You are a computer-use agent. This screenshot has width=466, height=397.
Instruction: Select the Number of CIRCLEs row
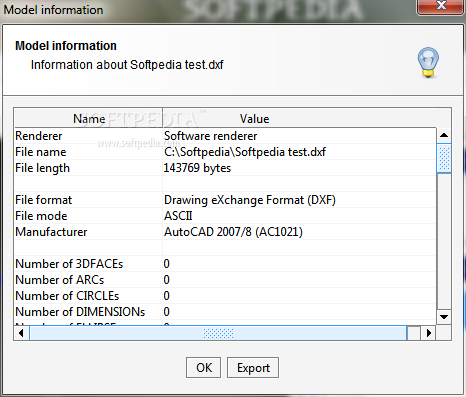(225, 296)
